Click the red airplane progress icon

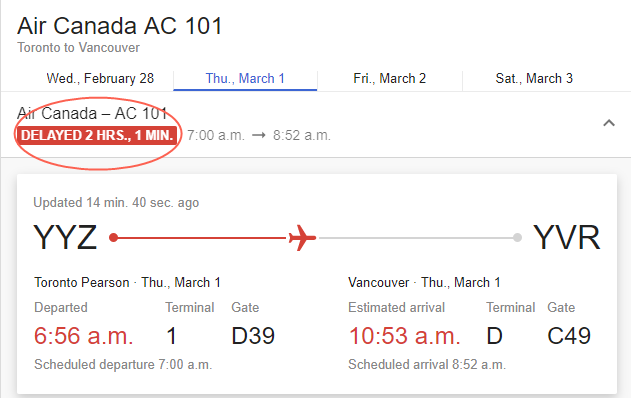[302, 238]
